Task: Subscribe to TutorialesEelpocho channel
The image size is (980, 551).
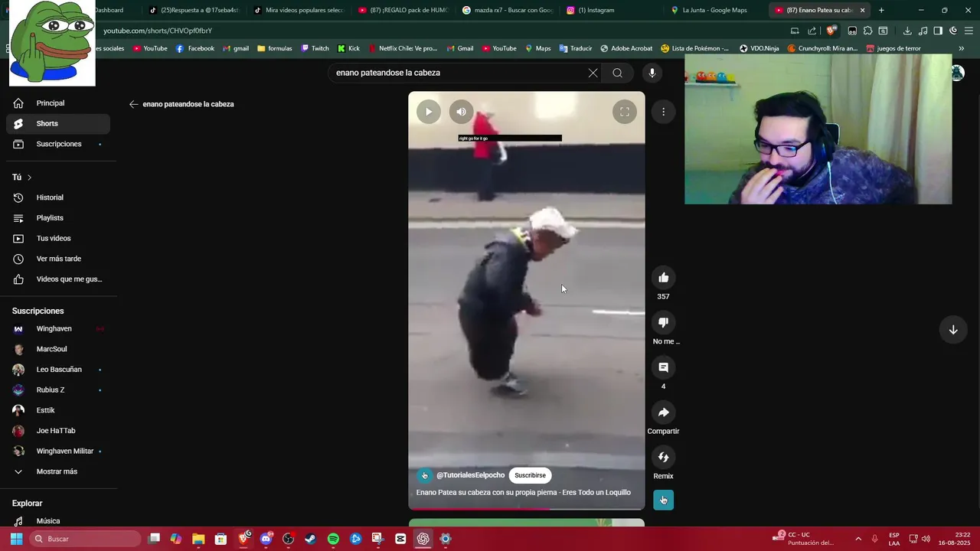Action: 530,475
